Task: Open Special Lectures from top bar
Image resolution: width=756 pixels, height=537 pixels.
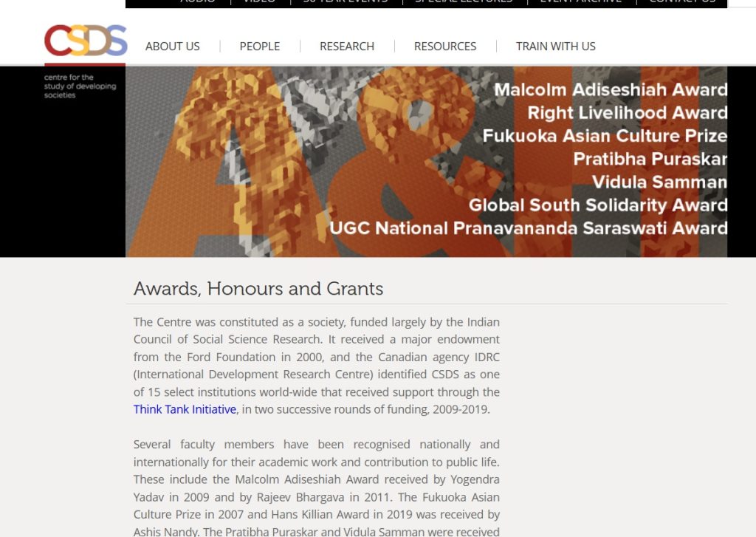Action: point(463,2)
